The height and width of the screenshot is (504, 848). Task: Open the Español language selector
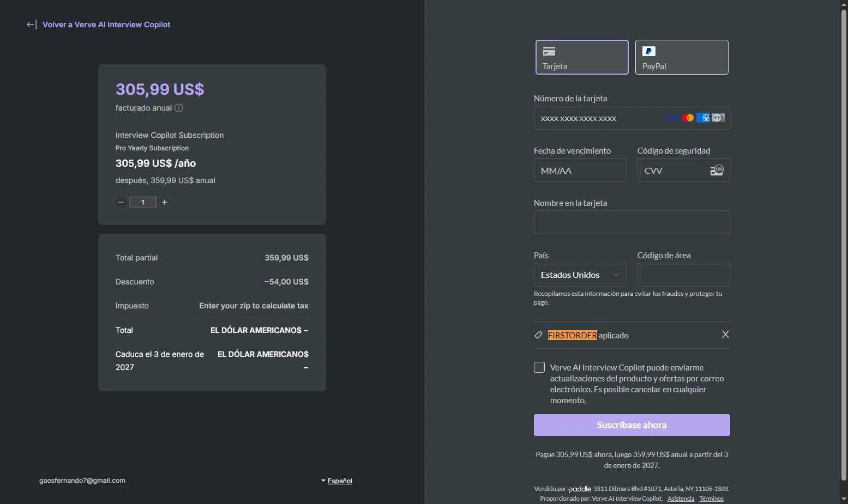click(337, 481)
